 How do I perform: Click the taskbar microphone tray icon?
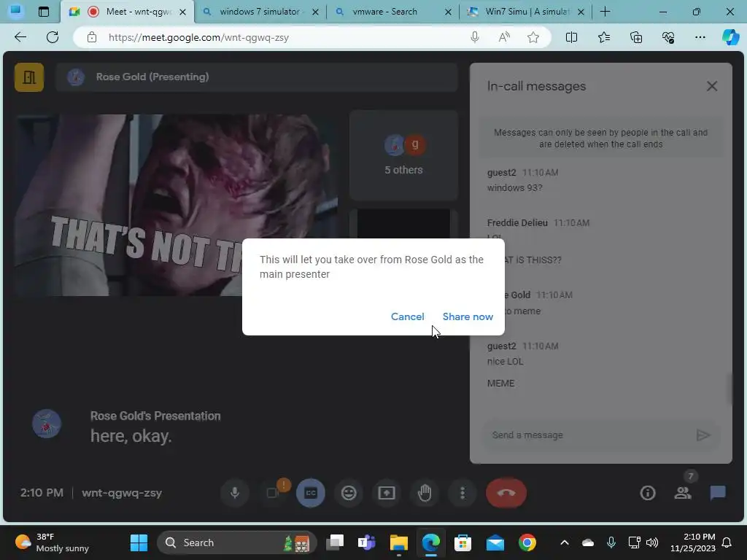(611, 542)
